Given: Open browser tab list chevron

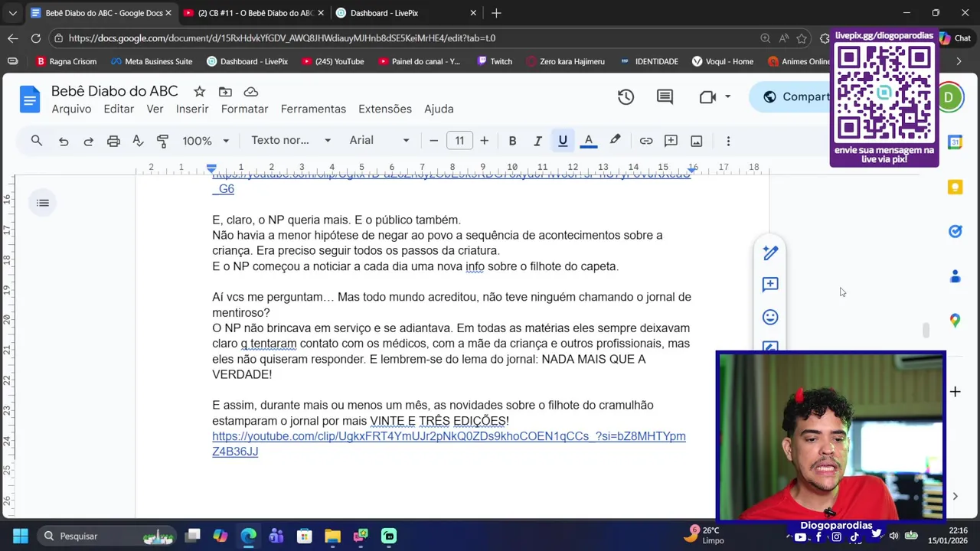Looking at the screenshot, I should [x=12, y=13].
